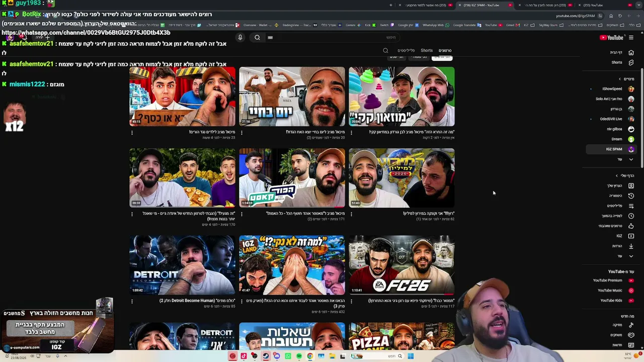Open a new browser tab

point(391,5)
